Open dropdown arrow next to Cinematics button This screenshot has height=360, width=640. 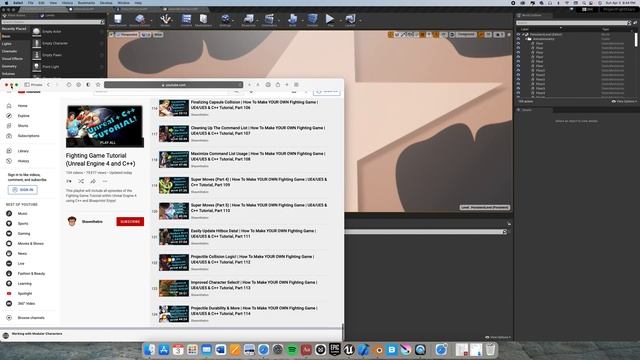click(x=280, y=20)
